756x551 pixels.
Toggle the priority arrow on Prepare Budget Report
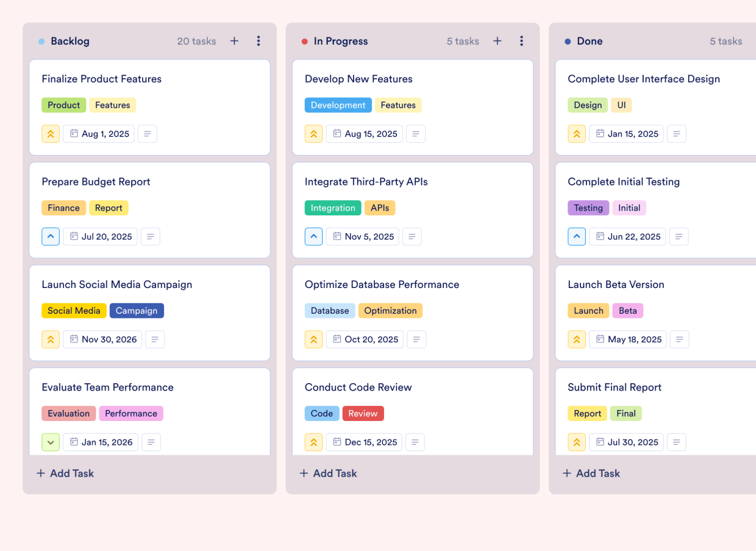pos(51,236)
